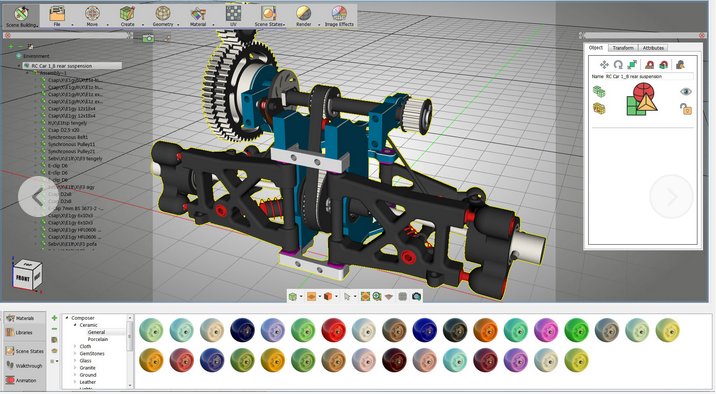Click the green camera icon above scene tree

(x=148, y=39)
